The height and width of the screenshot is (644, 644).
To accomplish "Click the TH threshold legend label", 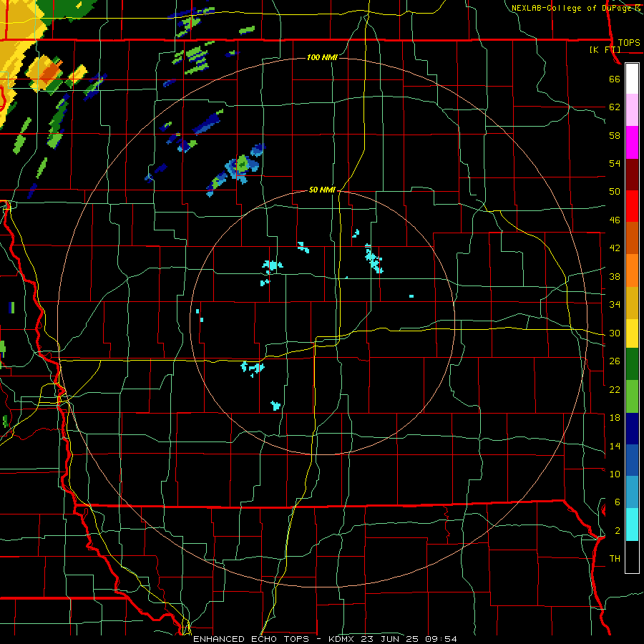I will (x=615, y=559).
